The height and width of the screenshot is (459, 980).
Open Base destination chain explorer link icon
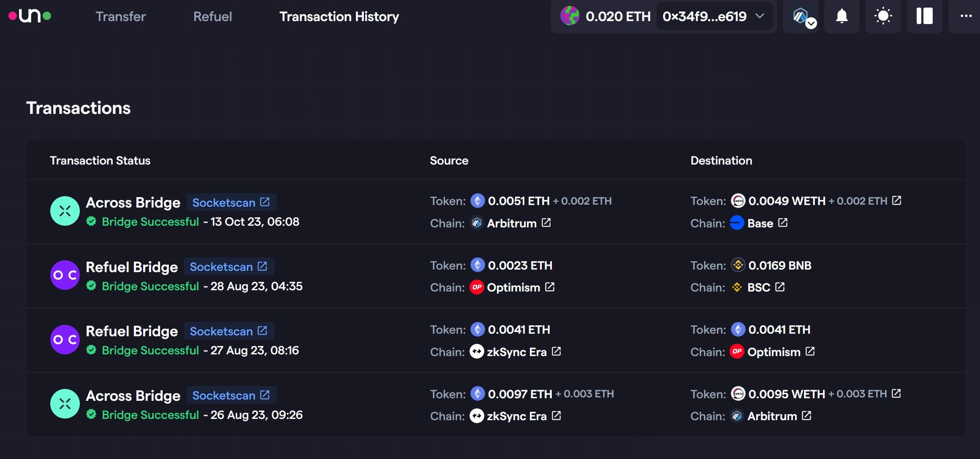[x=782, y=223]
